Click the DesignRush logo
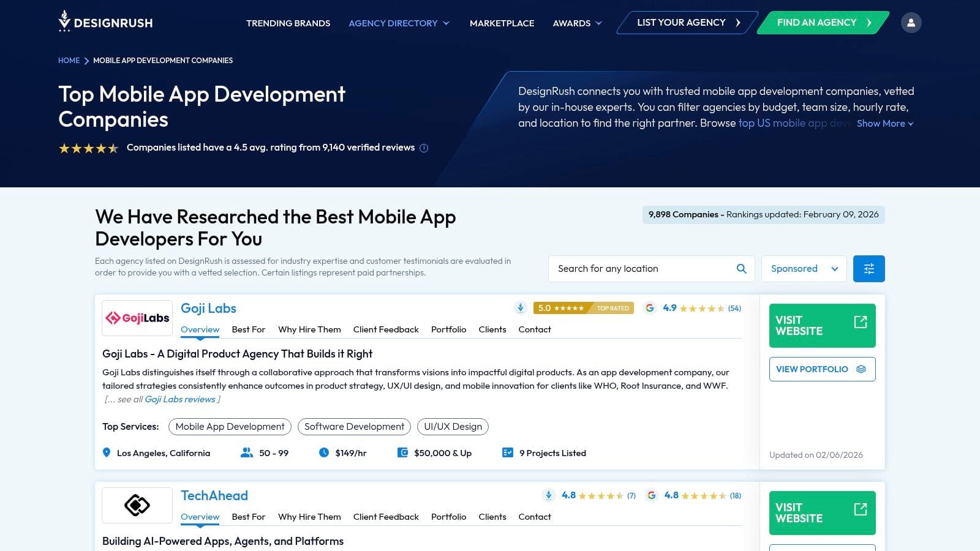Viewport: 980px width, 551px height. 105,22
